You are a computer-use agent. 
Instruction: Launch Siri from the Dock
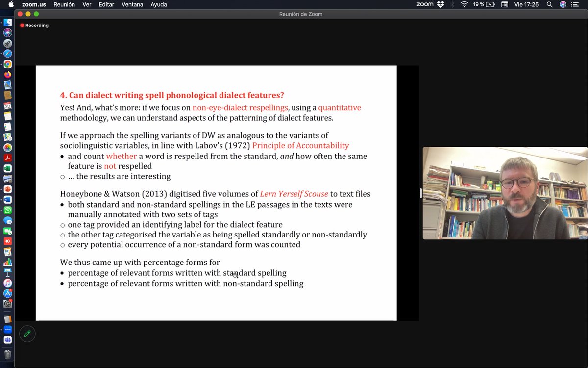click(x=7, y=33)
